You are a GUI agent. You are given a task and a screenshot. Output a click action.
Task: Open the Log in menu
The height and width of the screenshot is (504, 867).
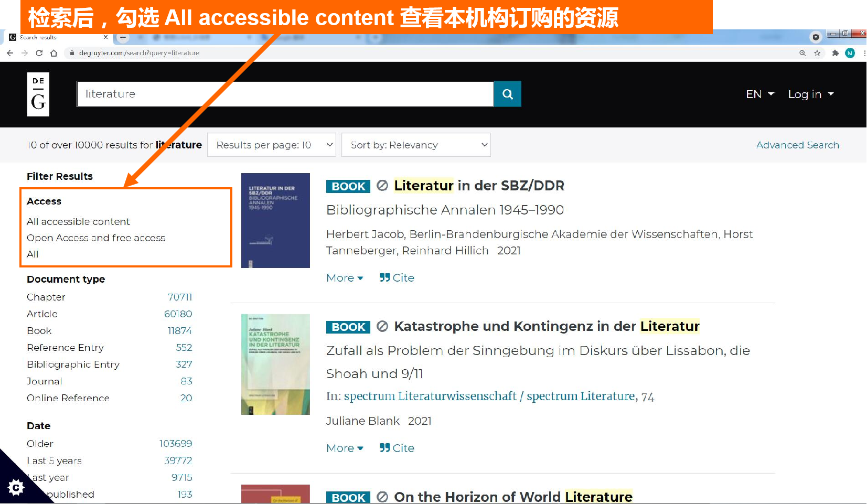tap(810, 94)
